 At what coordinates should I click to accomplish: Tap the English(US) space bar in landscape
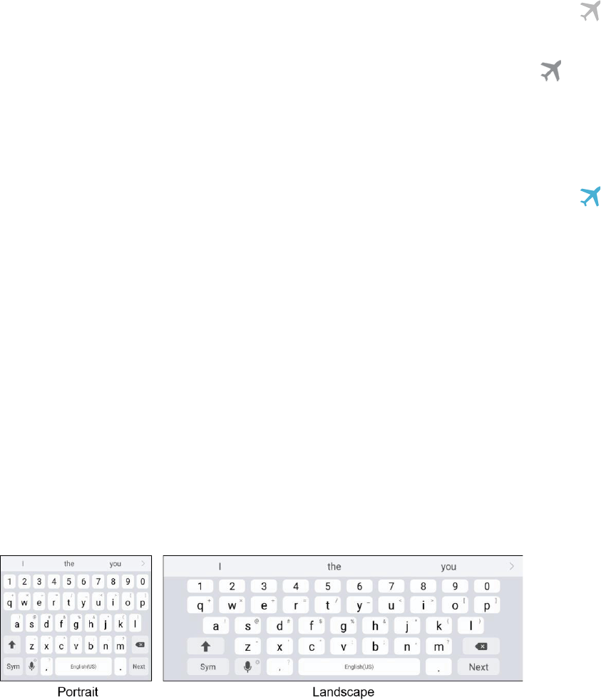point(359,666)
